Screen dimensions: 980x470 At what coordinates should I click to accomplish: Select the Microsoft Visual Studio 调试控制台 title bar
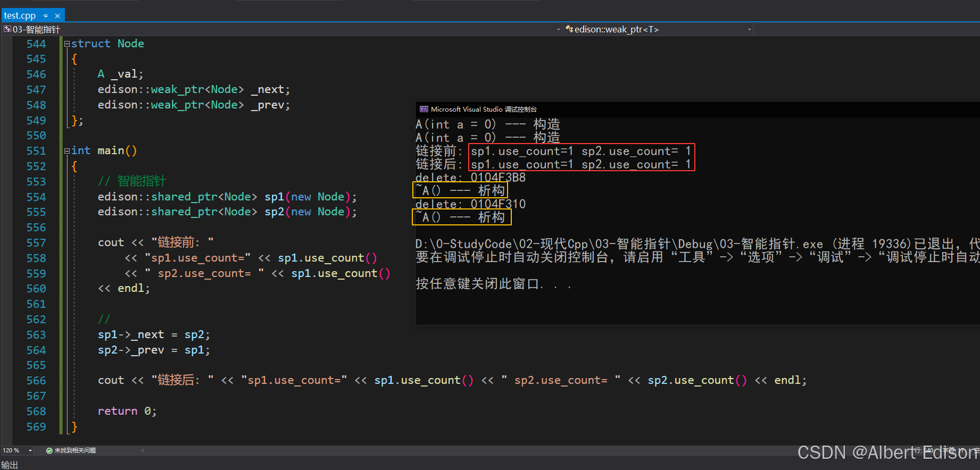(x=697, y=109)
